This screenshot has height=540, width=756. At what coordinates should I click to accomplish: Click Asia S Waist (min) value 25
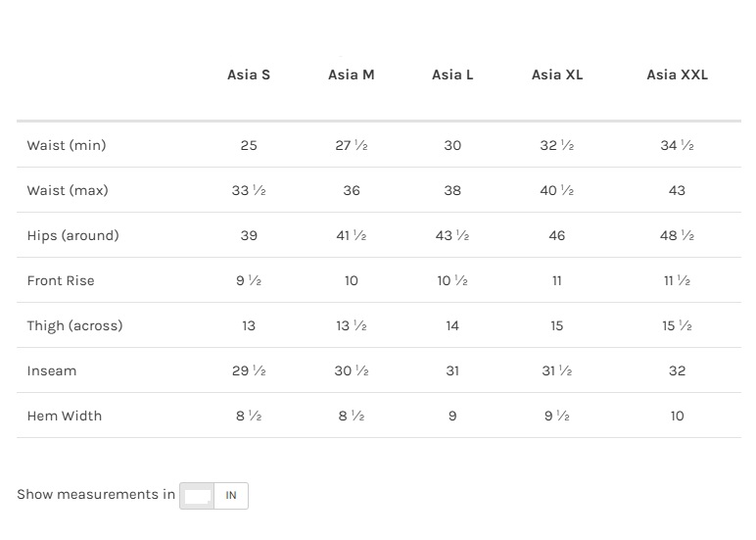249,145
